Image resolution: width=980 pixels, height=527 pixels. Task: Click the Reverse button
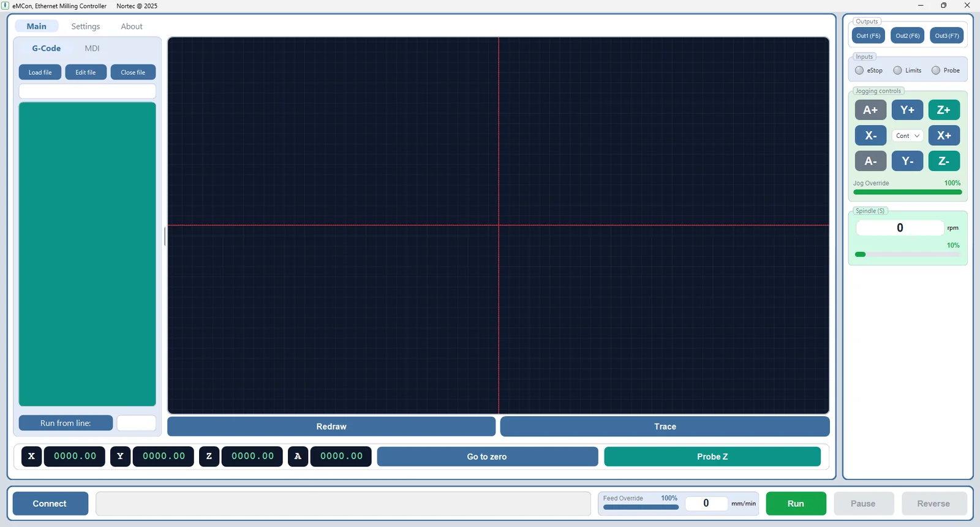point(933,504)
